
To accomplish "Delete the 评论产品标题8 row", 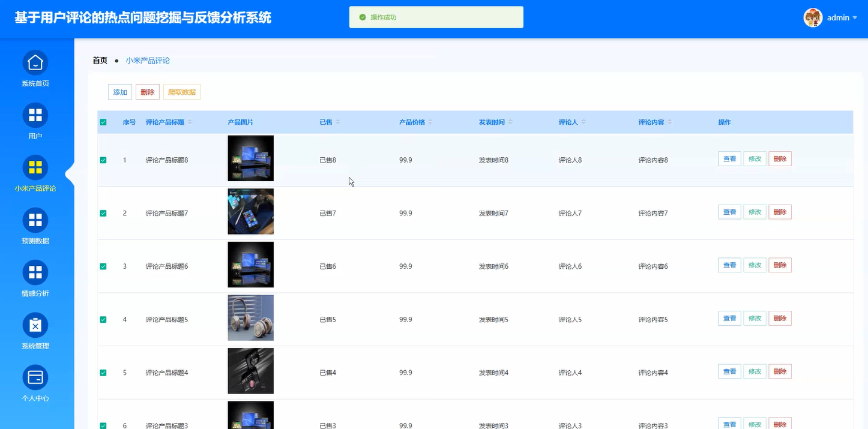I will [x=780, y=159].
